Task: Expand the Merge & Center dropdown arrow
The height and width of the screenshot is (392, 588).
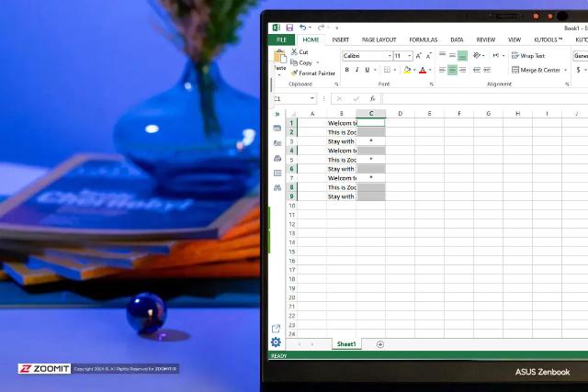Action: pyautogui.click(x=566, y=70)
